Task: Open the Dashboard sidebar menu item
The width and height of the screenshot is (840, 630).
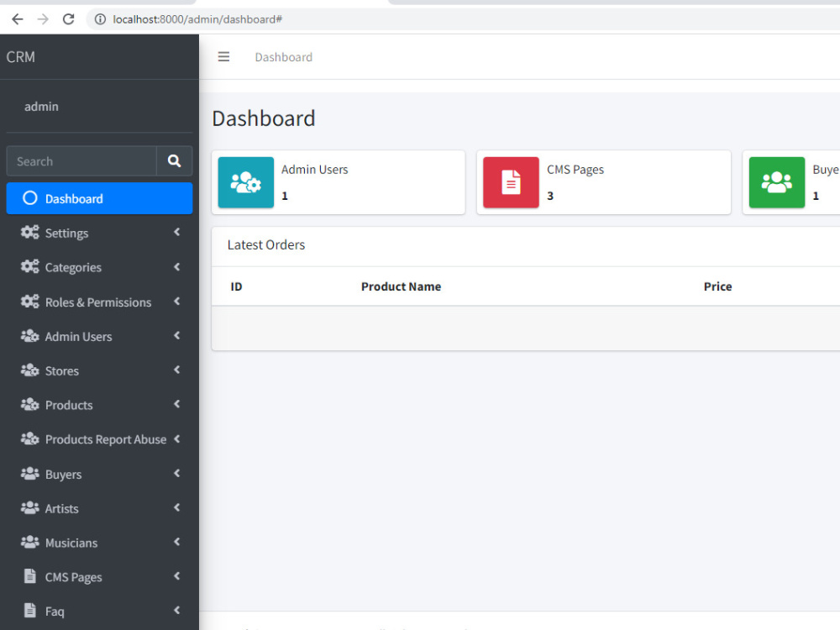Action: click(99, 198)
